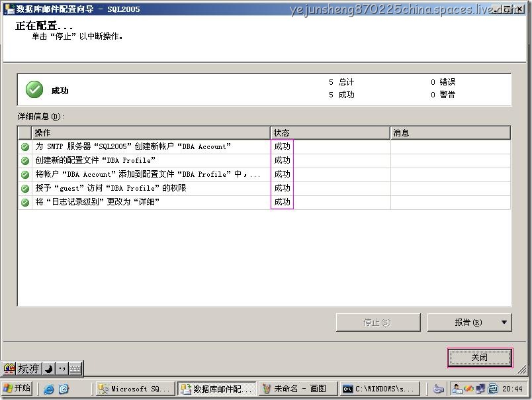This screenshot has height=400, width=532.
Task: Click the green check icon of the 日志记录级别 row
Action: (x=25, y=203)
